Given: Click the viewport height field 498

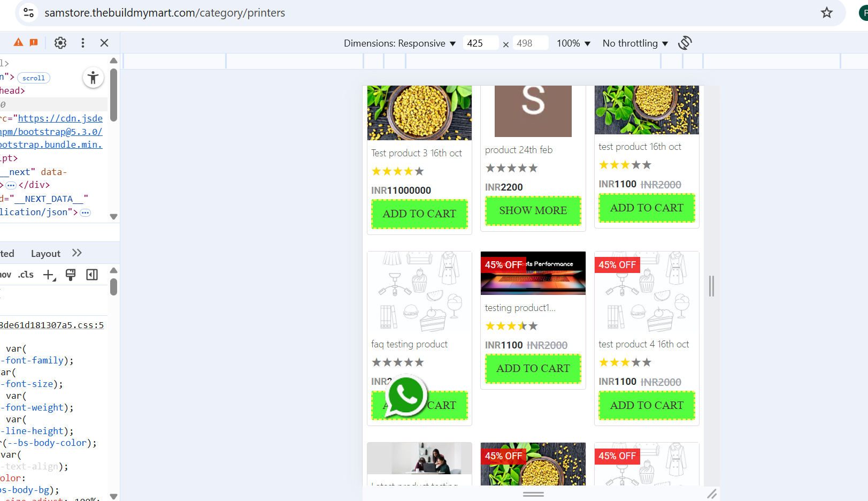Looking at the screenshot, I should pos(531,43).
